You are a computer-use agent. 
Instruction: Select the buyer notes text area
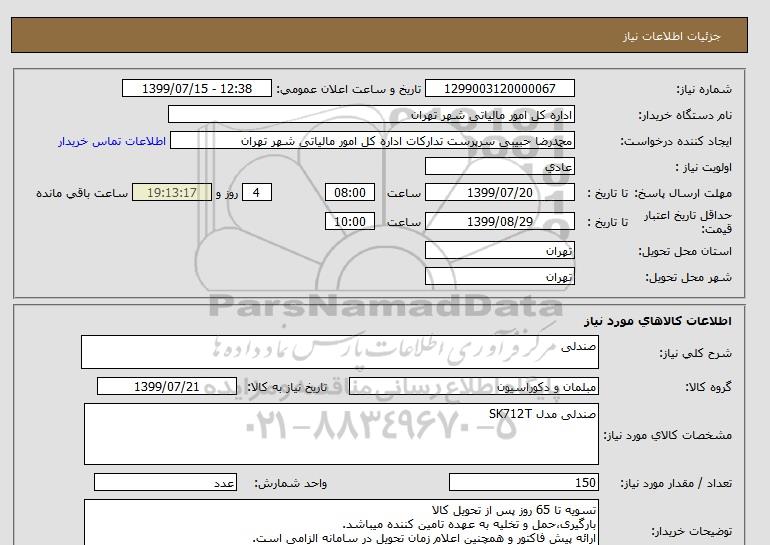tap(341, 522)
